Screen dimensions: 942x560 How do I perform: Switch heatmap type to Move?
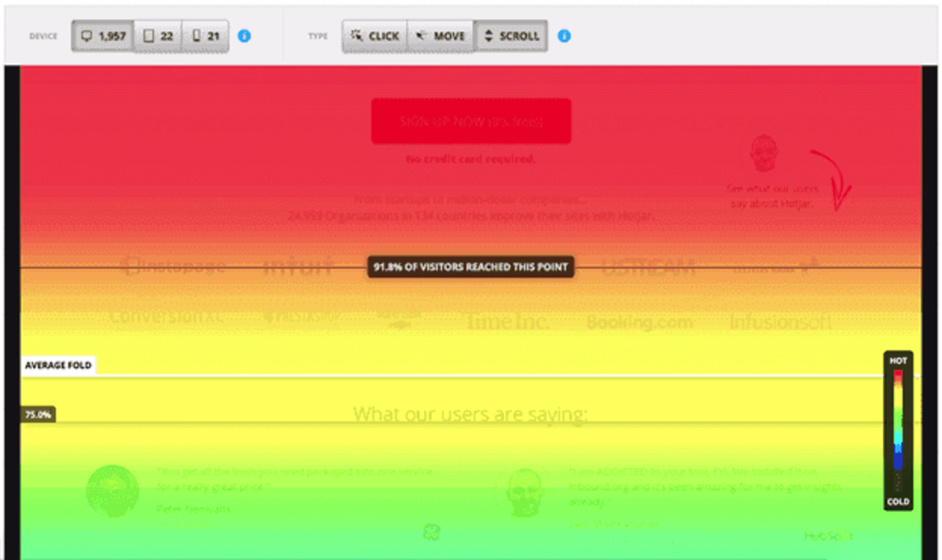[440, 36]
